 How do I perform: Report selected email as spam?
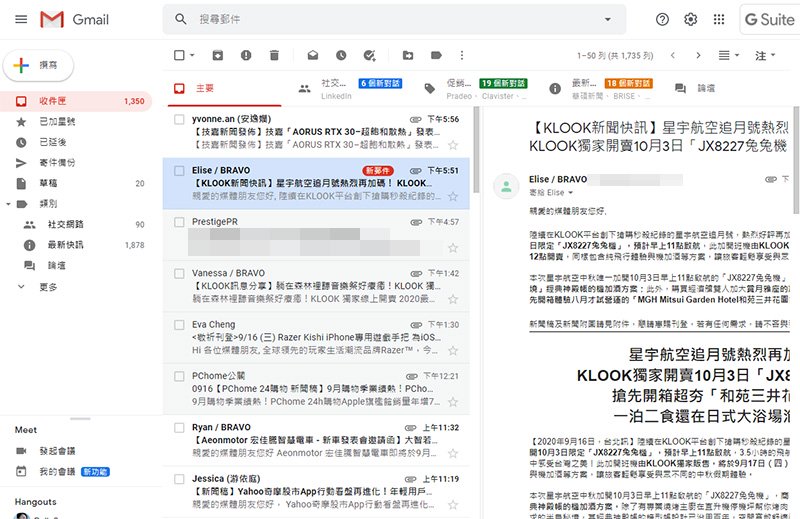click(x=246, y=55)
